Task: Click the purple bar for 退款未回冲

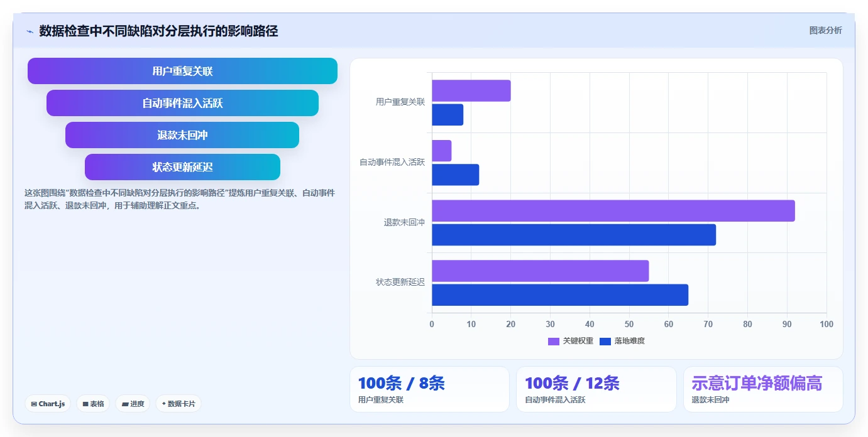Action: tap(613, 210)
